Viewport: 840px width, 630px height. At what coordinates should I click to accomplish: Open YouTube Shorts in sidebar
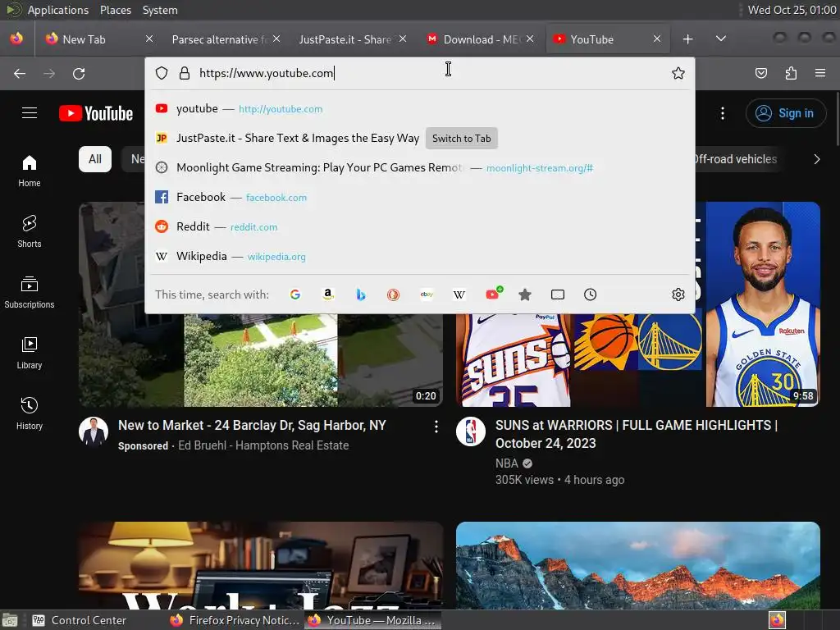pyautogui.click(x=30, y=231)
